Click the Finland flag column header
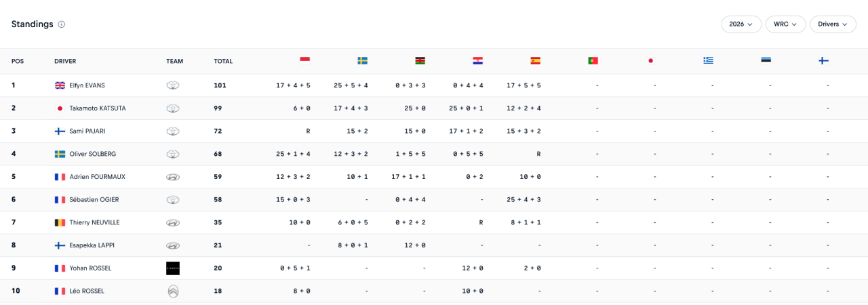The image size is (868, 305). coord(823,60)
